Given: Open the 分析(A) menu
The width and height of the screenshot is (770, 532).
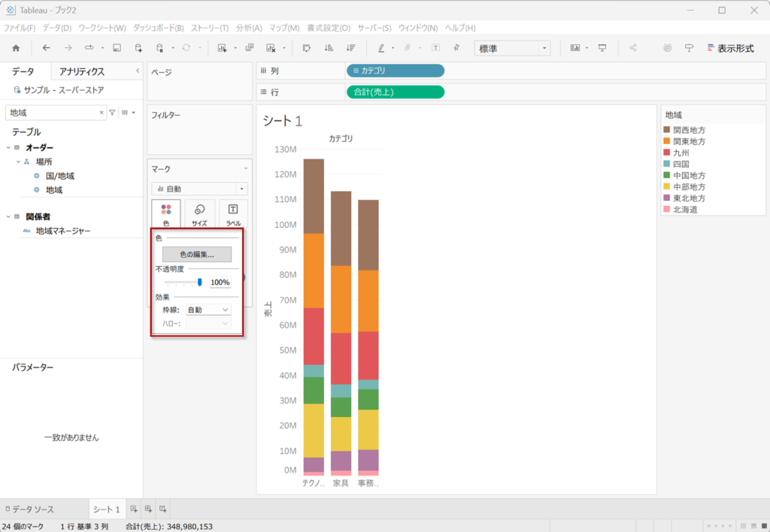Looking at the screenshot, I should pyautogui.click(x=249, y=28).
